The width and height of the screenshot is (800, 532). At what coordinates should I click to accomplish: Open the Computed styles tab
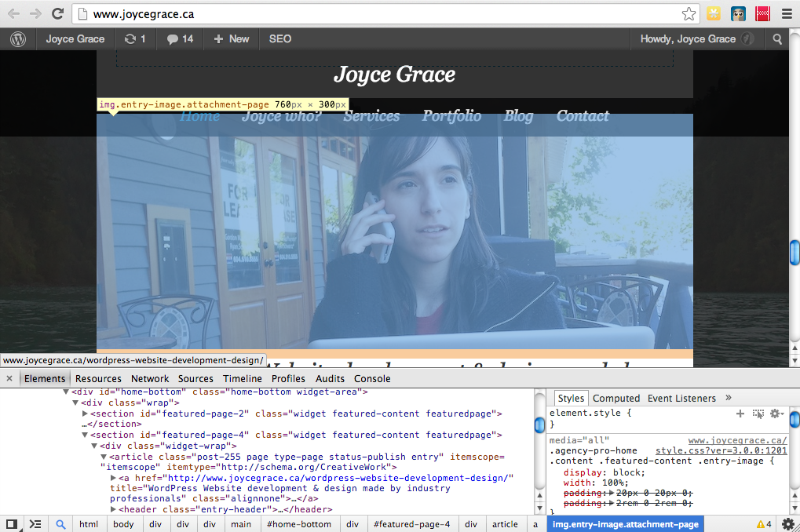pos(616,398)
